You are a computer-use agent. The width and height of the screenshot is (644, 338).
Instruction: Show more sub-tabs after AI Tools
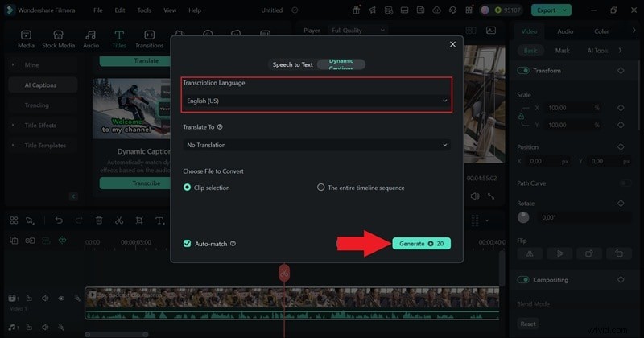click(x=620, y=50)
